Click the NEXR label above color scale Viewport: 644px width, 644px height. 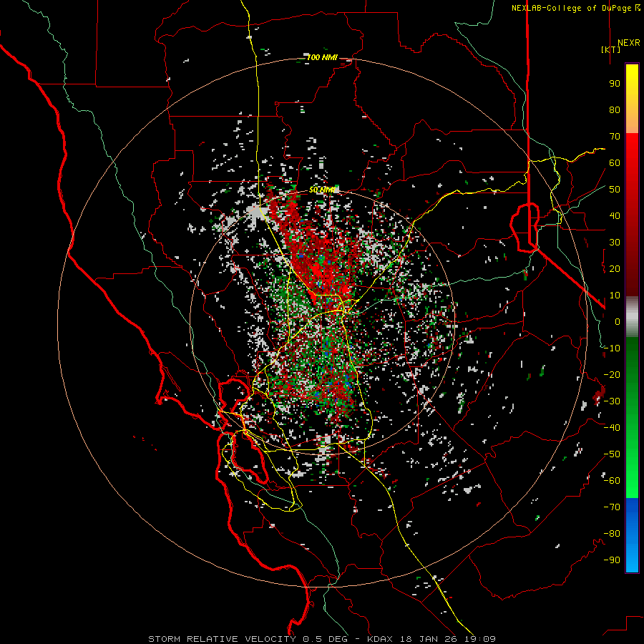tap(629, 43)
